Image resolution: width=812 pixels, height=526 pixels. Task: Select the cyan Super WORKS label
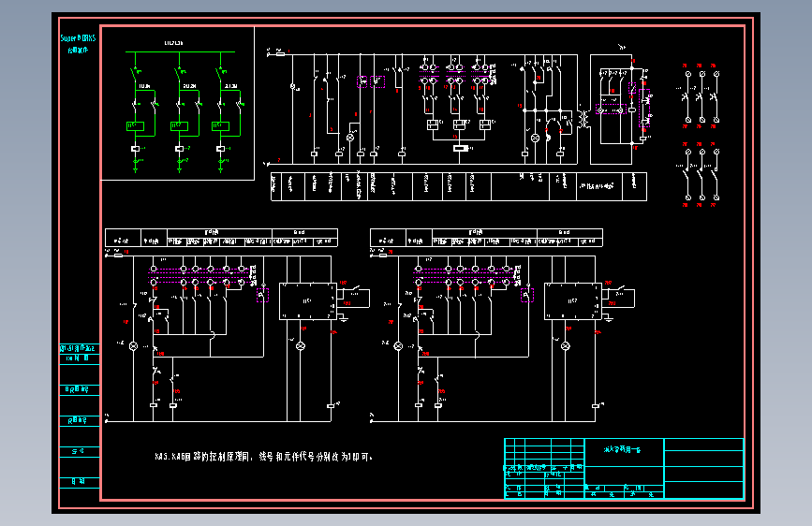78,38
